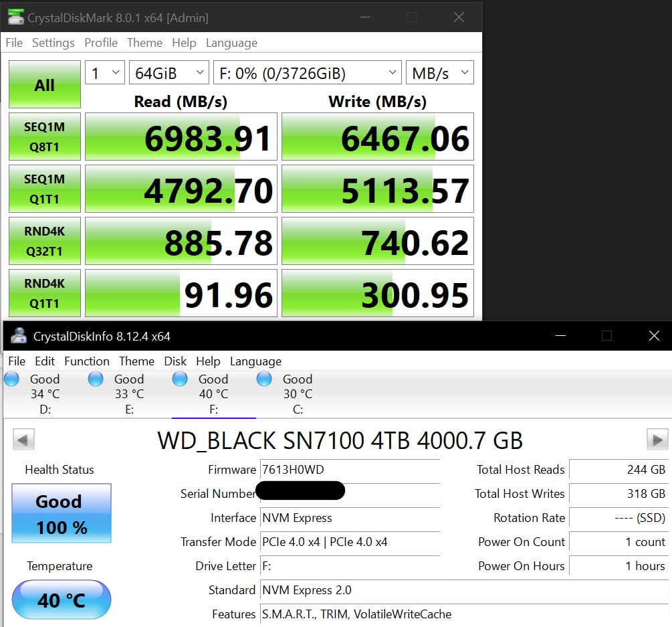Open Theme menu in CrystalDiskInfo
The image size is (672, 627).
(x=136, y=361)
